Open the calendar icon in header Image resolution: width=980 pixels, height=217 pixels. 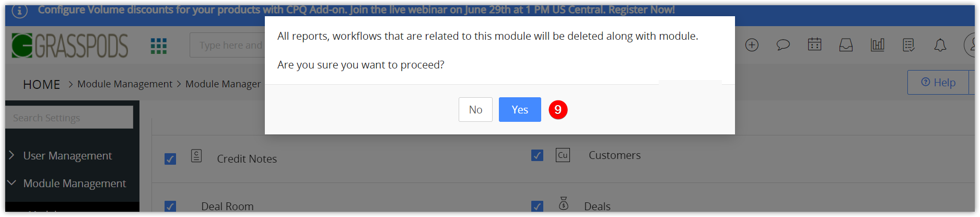(814, 44)
